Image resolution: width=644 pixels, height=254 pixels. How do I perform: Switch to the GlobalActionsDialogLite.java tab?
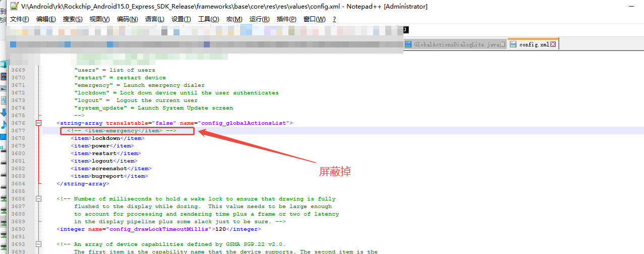click(454, 44)
